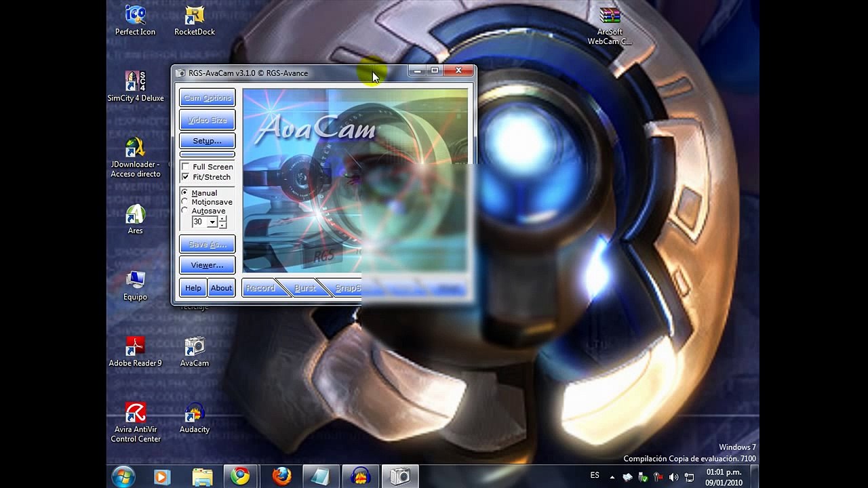Open the Perfect Icon desktop shortcut
This screenshot has width=868, height=488.
[135, 20]
